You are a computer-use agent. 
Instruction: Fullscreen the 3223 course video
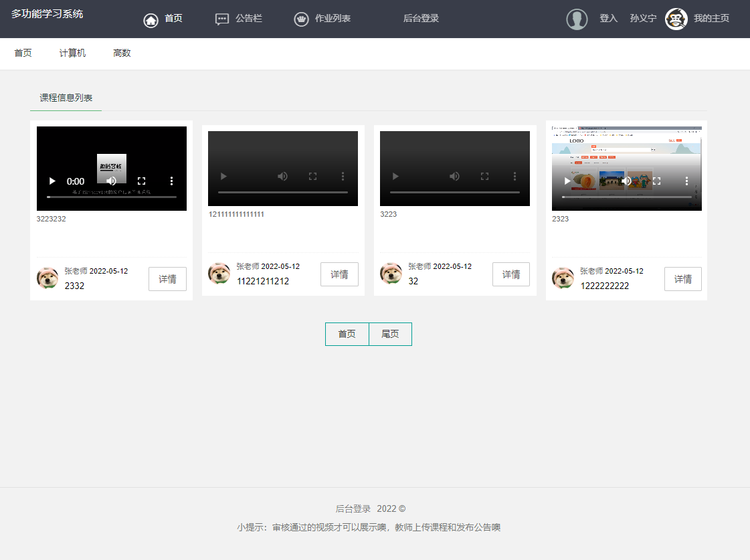pos(484,177)
